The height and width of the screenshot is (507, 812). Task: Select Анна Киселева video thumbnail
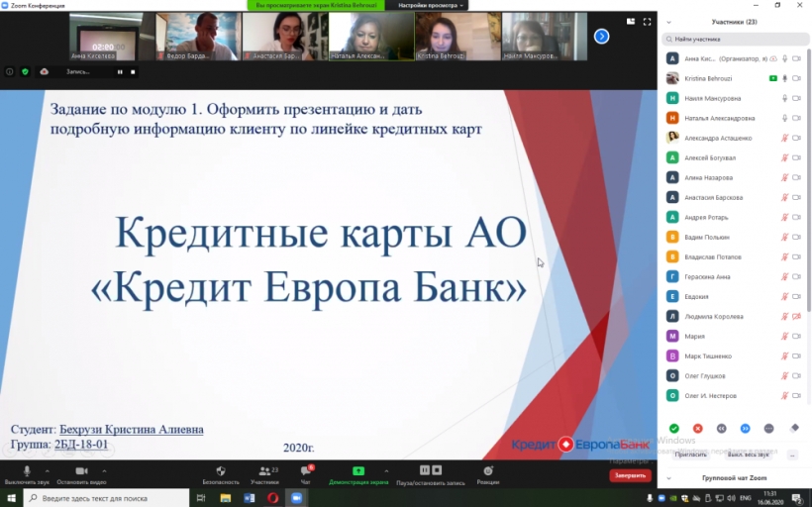[x=112, y=37]
